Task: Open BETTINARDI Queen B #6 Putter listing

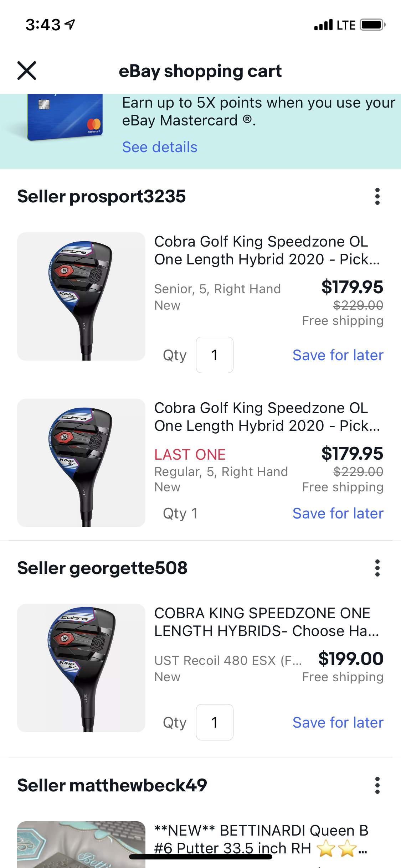Action: (x=261, y=839)
